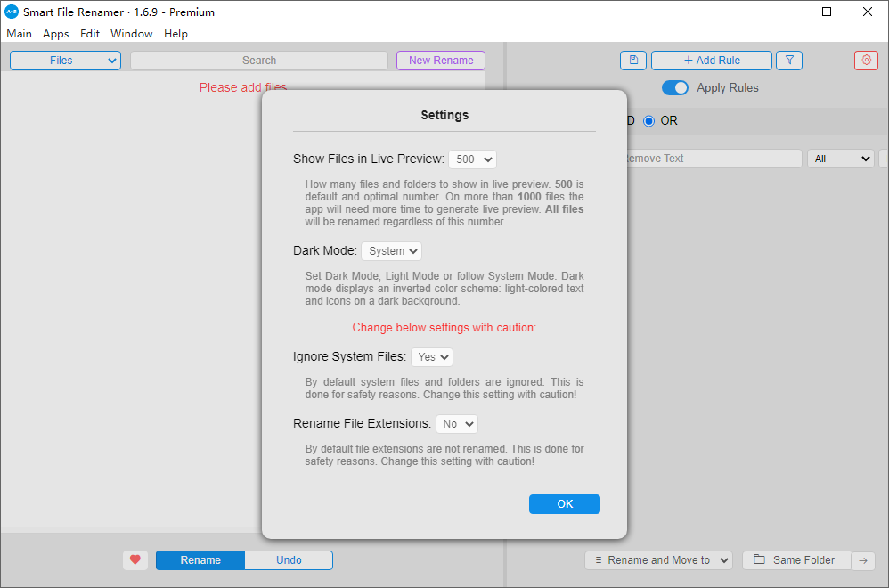Confirm settings with OK button
The height and width of the screenshot is (588, 889).
[565, 504]
